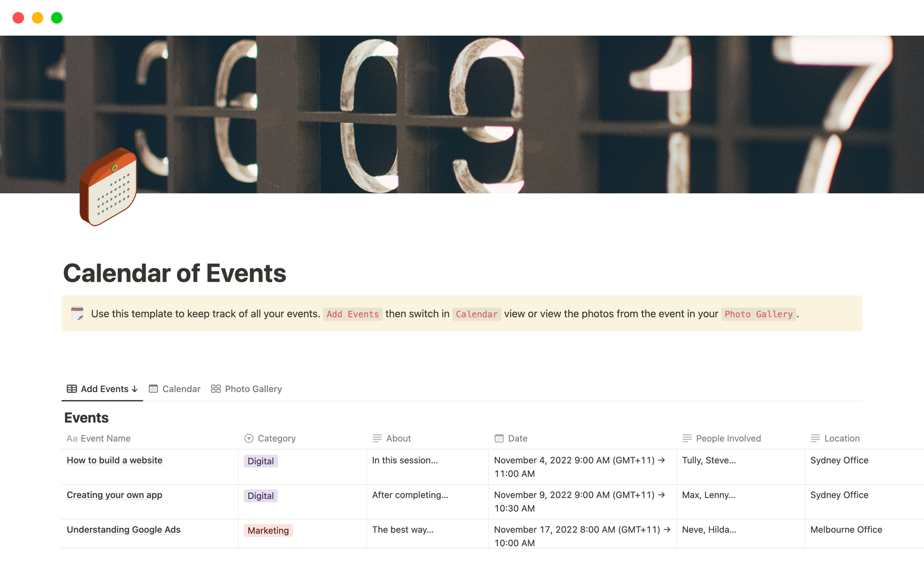924x578 pixels.
Task: Expand the About field for Creating your own app
Action: pyautogui.click(x=410, y=495)
